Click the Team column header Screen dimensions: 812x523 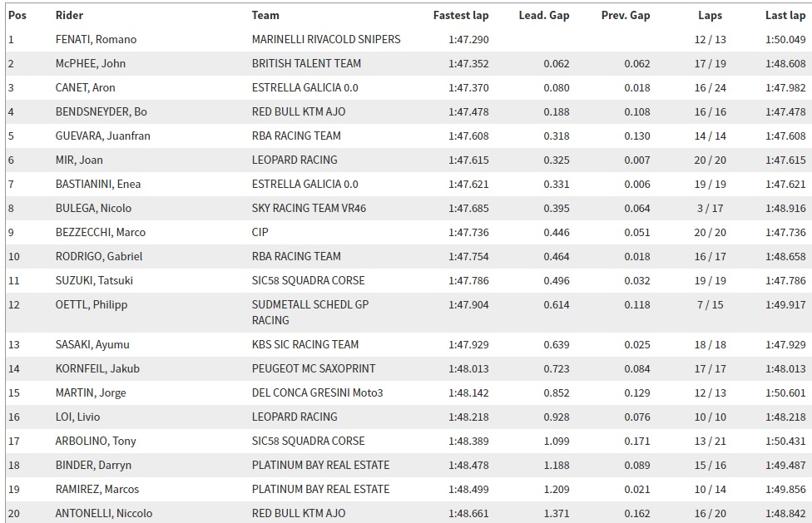(x=265, y=16)
